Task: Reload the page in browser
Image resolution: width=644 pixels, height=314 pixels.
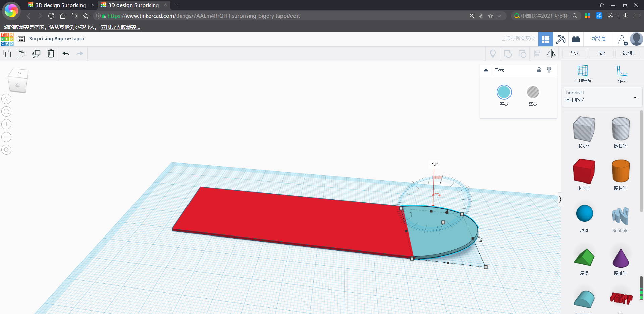Action: (51, 16)
